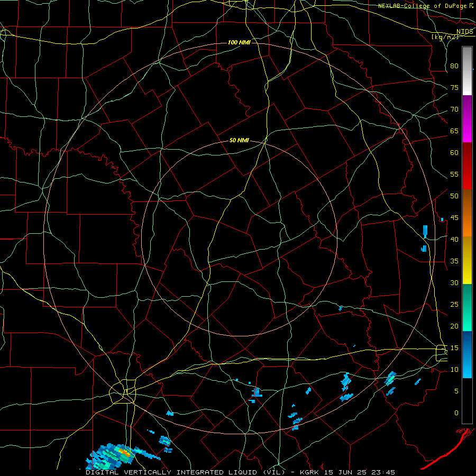Select the purple-magenta segment of the color scale
Viewport: 476px width, 476px height.
467,119
